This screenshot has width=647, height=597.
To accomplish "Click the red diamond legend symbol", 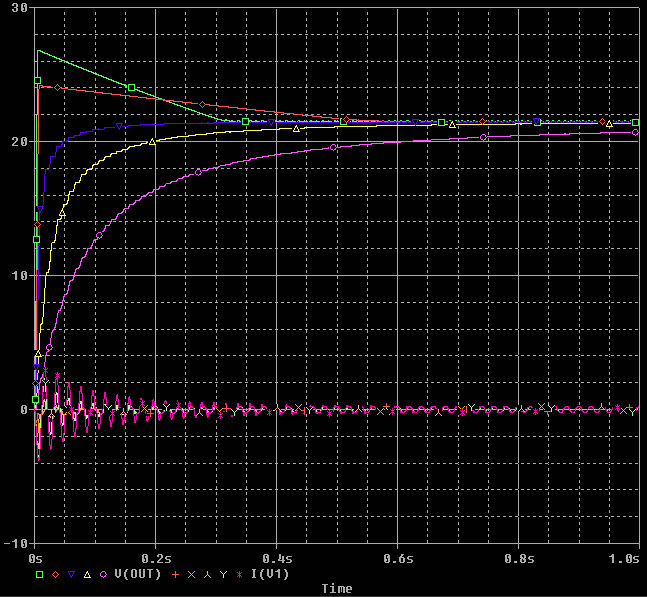I will pos(56,574).
